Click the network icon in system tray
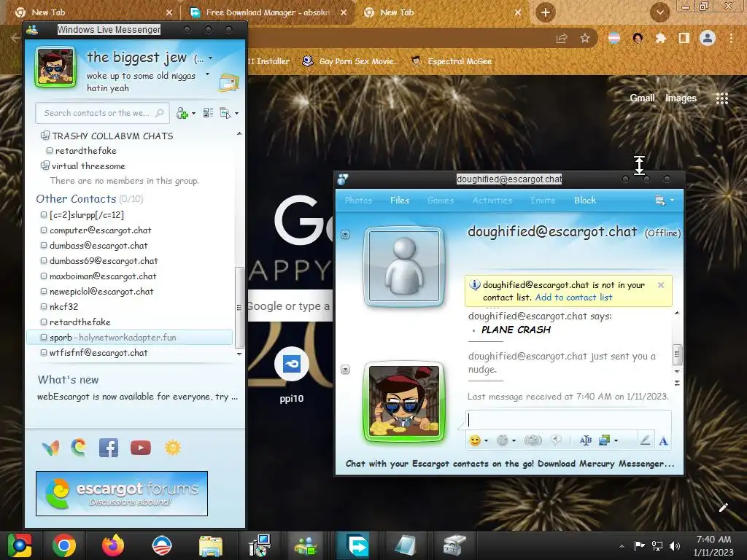747x560 pixels. (657, 546)
